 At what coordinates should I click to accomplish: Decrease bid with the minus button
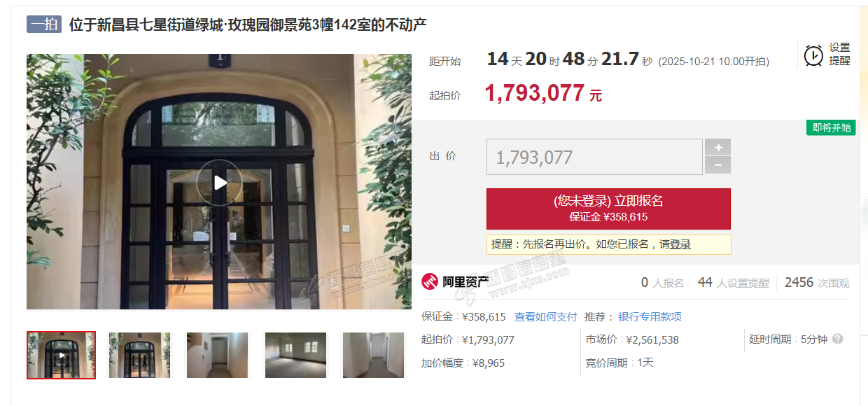pos(717,165)
